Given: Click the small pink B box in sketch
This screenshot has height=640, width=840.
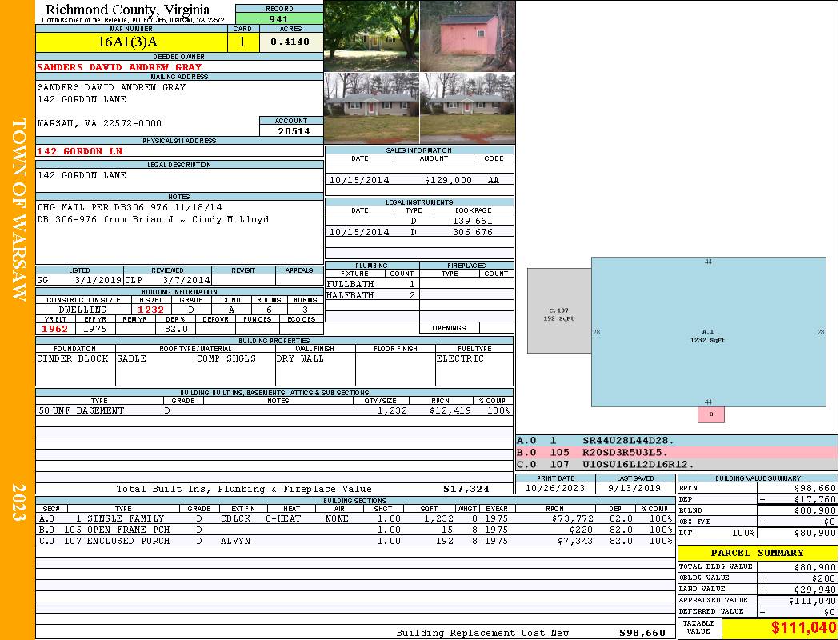Looking at the screenshot, I should (710, 414).
